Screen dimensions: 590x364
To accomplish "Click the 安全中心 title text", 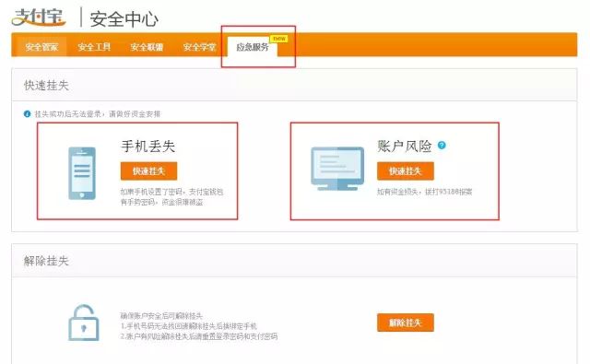I will coord(124,18).
